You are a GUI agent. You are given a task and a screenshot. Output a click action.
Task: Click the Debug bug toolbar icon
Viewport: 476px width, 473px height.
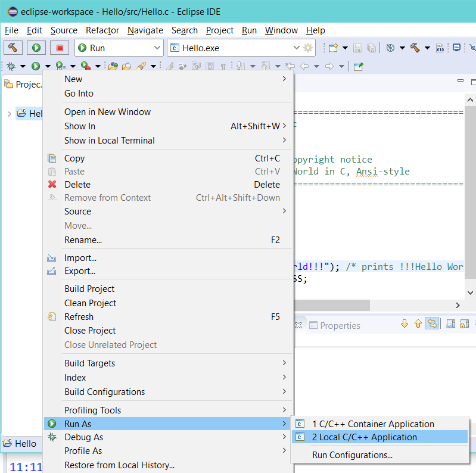coord(11,66)
